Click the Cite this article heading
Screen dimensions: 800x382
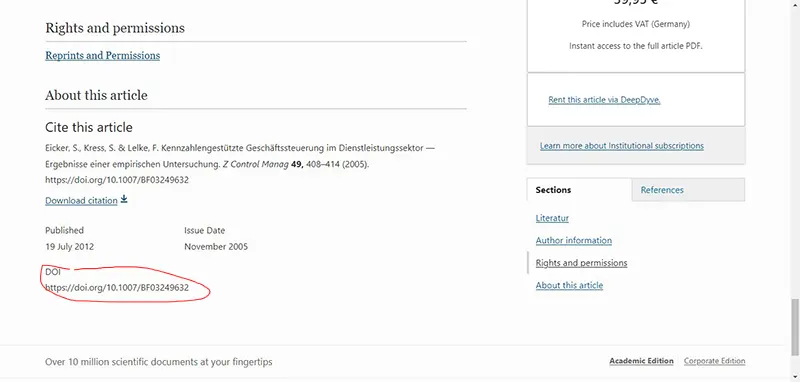click(x=89, y=127)
